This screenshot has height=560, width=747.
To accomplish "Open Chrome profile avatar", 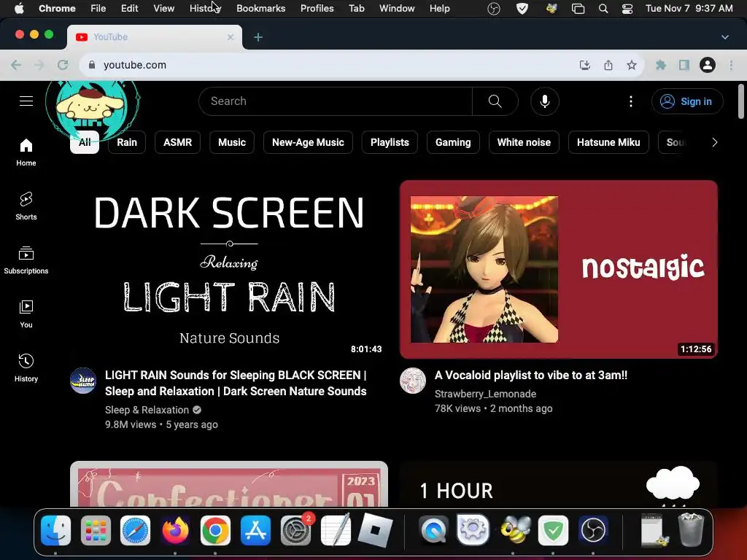I will tap(708, 65).
